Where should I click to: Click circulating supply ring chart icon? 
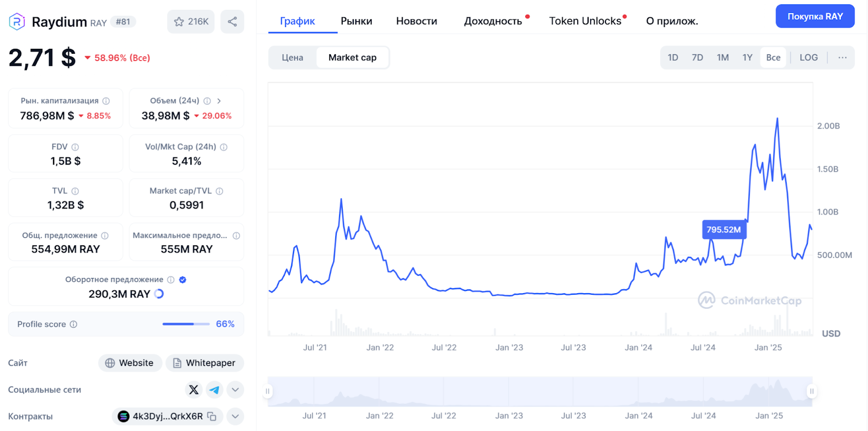(x=159, y=294)
